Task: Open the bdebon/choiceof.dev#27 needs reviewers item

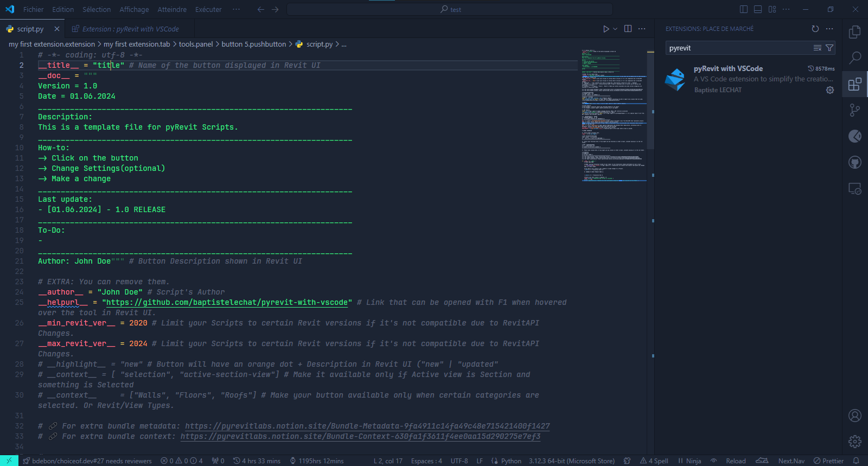Action: (87, 461)
